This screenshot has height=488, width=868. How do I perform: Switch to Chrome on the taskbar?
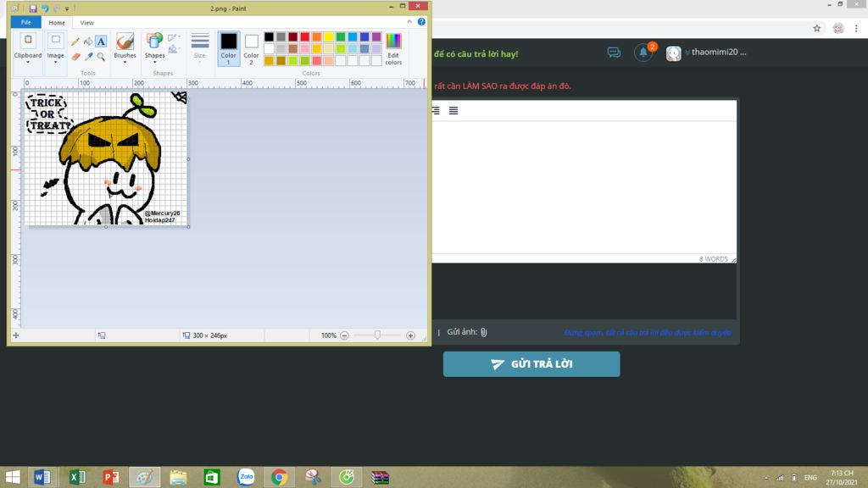279,477
